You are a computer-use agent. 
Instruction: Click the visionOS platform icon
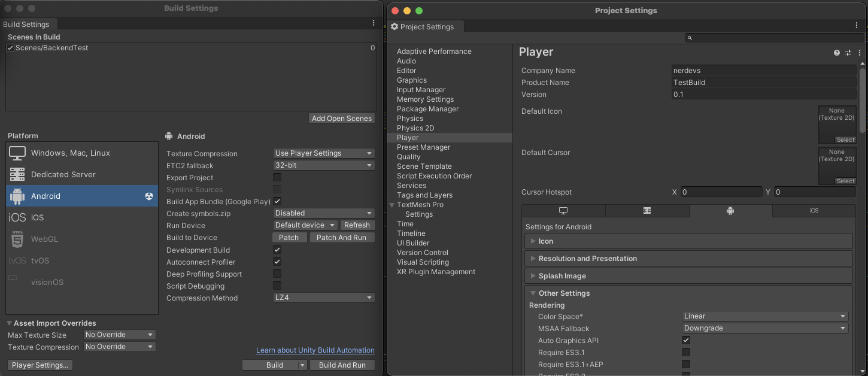[x=13, y=278]
